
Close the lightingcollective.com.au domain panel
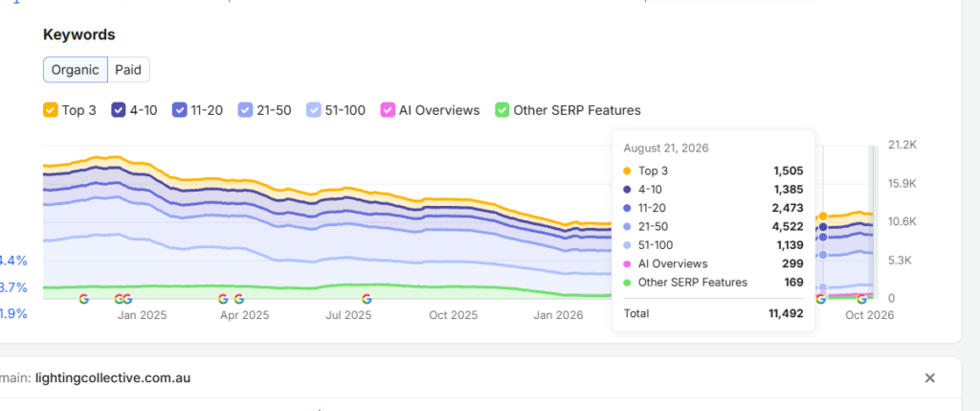pyautogui.click(x=930, y=377)
